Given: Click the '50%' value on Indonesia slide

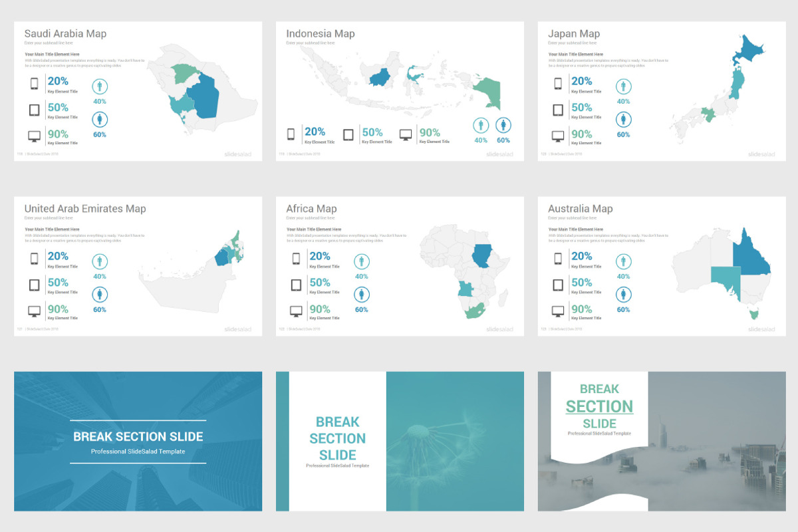Looking at the screenshot, I should [x=372, y=132].
